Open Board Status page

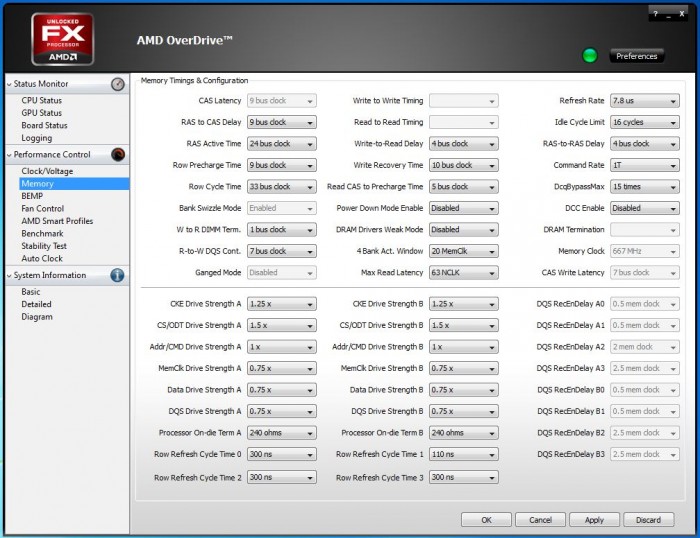pos(44,125)
